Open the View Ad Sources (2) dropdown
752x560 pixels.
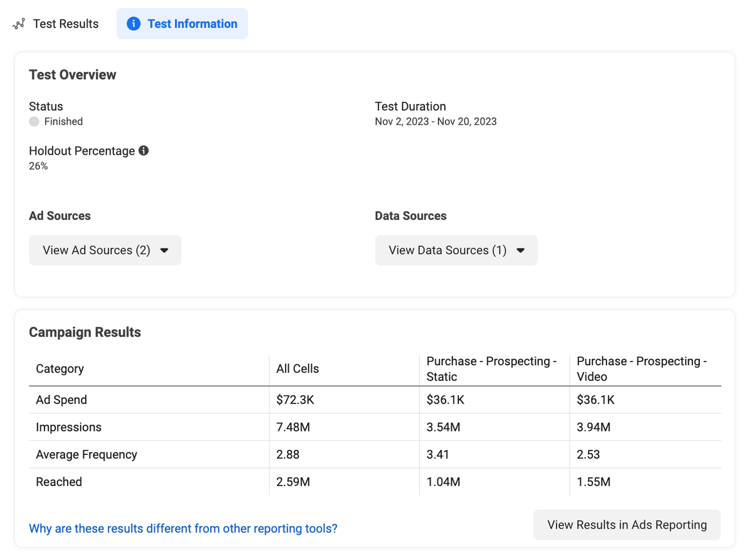[105, 250]
